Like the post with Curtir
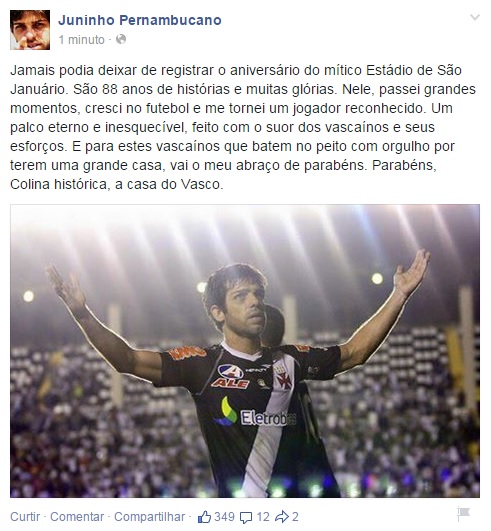The width and height of the screenshot is (491, 531). click(x=25, y=517)
